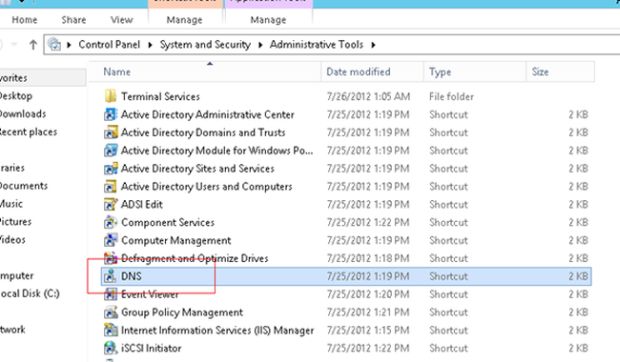Select the Internet Information Services Manager icon
This screenshot has width=620, height=362.
point(110,330)
